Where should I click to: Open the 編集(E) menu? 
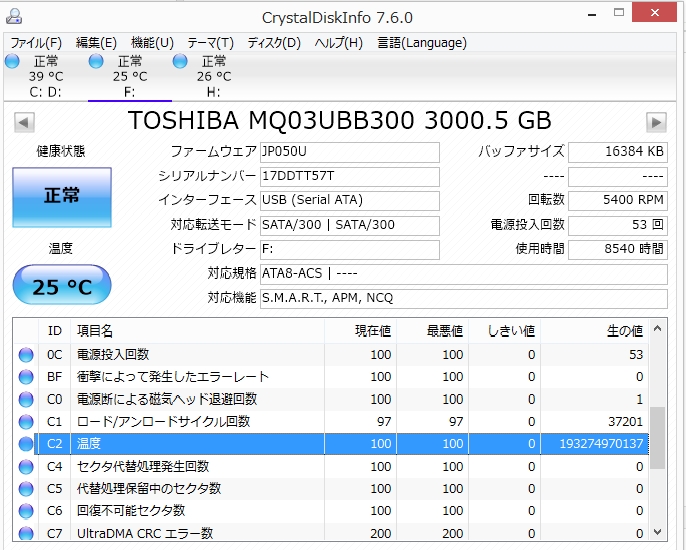(96, 43)
